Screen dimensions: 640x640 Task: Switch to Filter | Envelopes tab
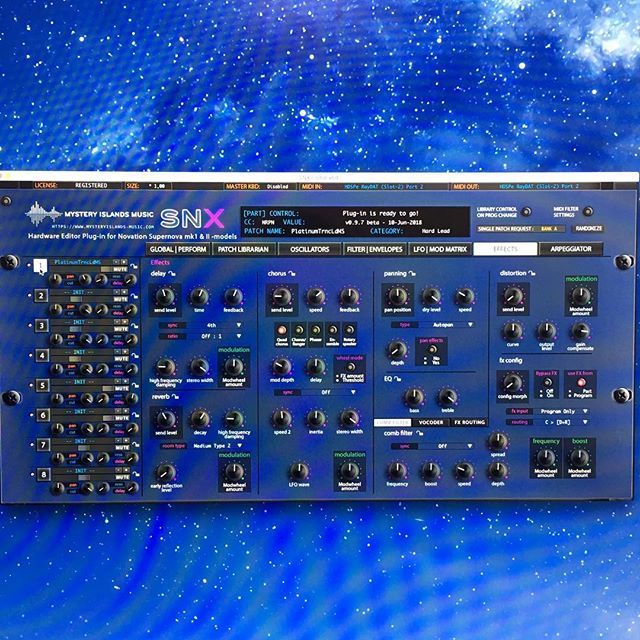(x=374, y=249)
